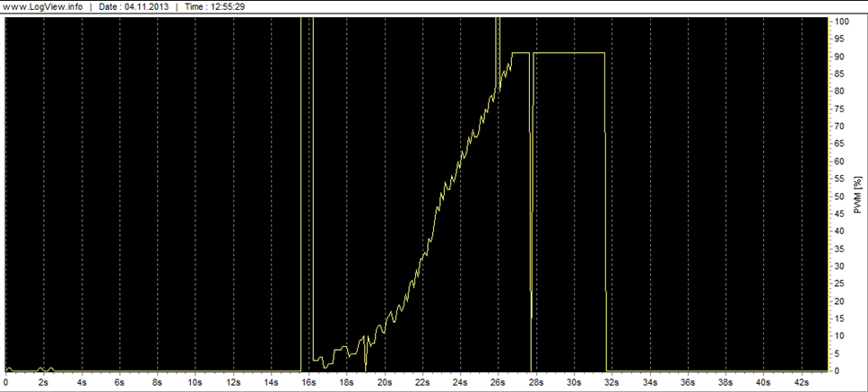
Task: Click the 22s label on time axis
Action: [422, 382]
